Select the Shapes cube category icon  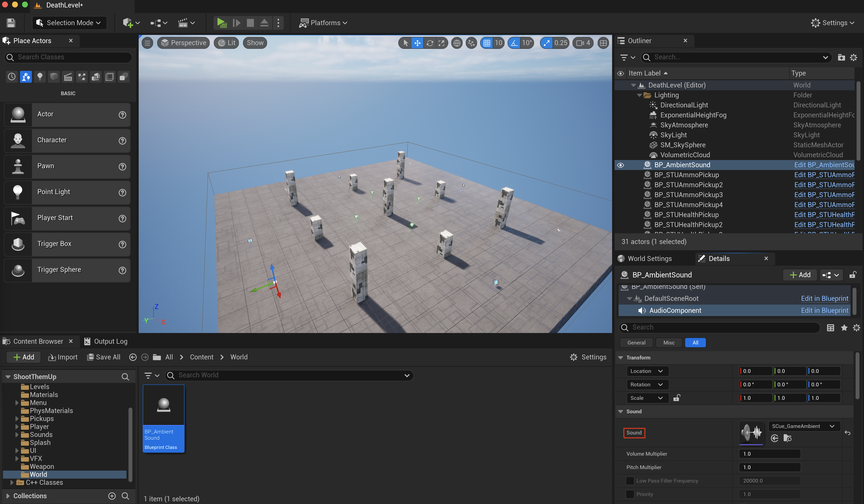[x=54, y=77]
